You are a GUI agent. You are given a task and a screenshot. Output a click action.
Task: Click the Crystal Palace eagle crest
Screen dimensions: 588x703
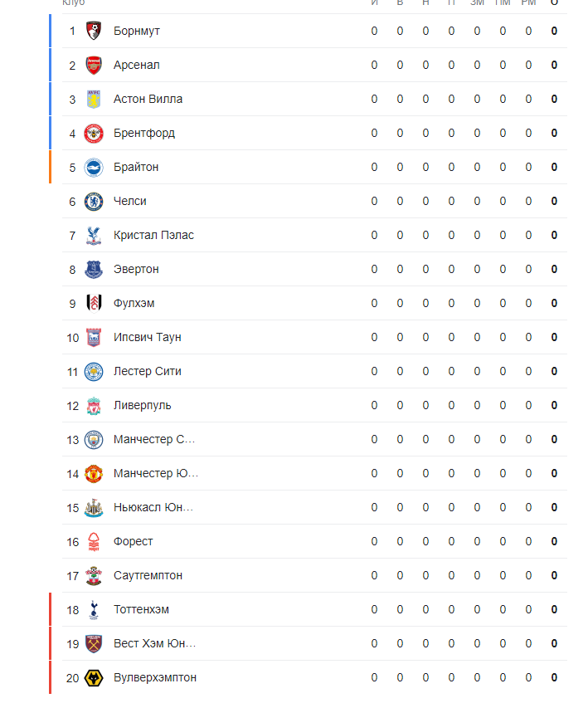94,235
